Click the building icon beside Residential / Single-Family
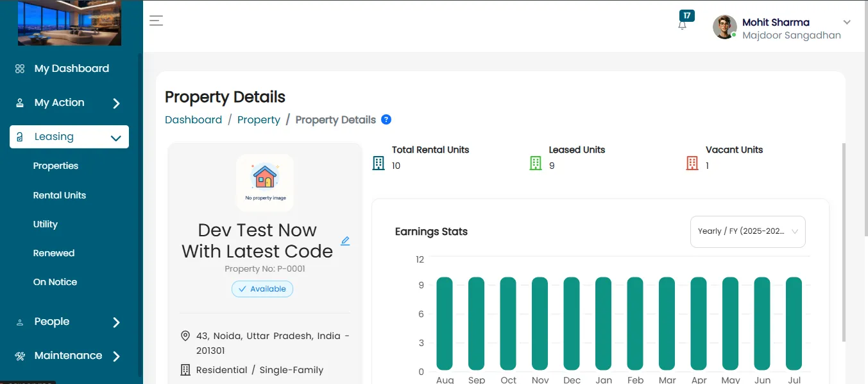868x384 pixels. coord(185,370)
